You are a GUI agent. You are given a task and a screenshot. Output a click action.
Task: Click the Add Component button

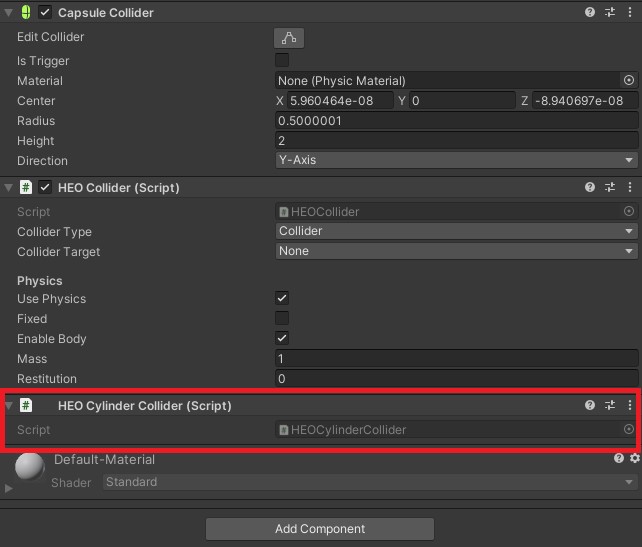[320, 529]
